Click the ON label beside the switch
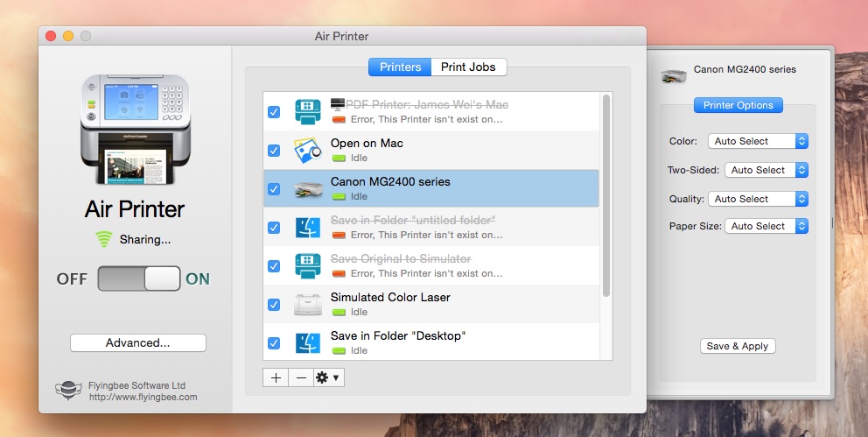 click(x=198, y=279)
